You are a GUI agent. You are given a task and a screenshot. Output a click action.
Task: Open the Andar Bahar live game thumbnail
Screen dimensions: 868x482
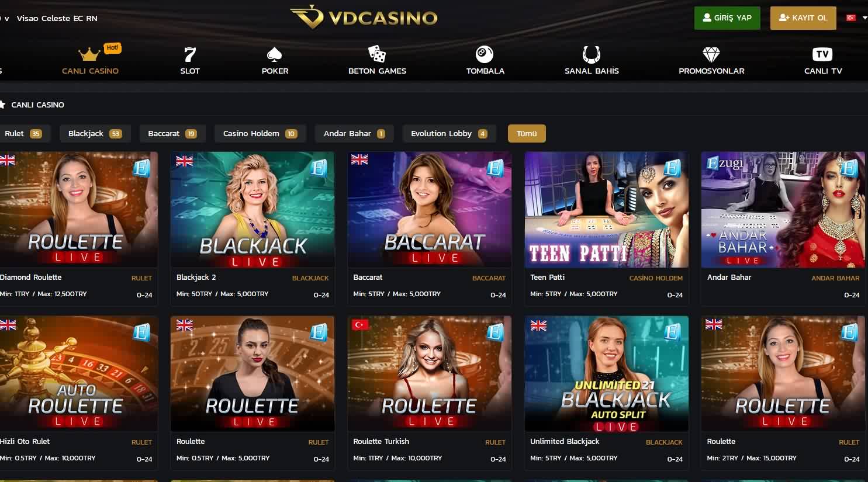point(783,210)
